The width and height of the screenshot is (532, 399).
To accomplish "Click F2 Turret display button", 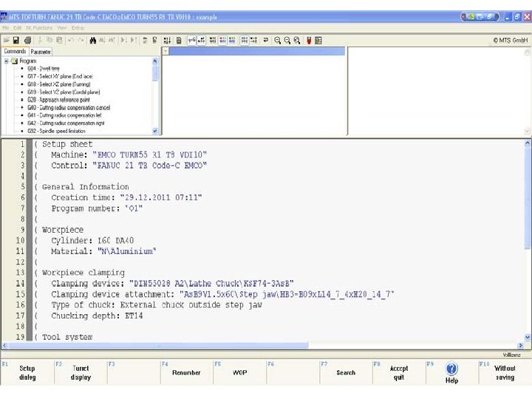I will [x=81, y=372].
